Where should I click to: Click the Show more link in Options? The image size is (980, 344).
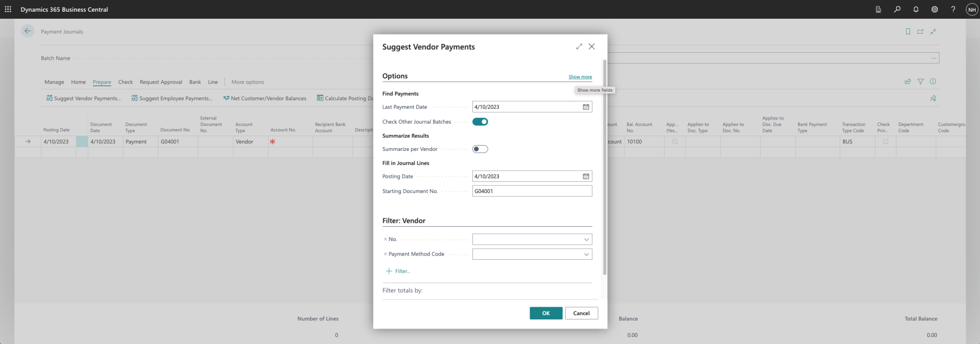tap(580, 77)
